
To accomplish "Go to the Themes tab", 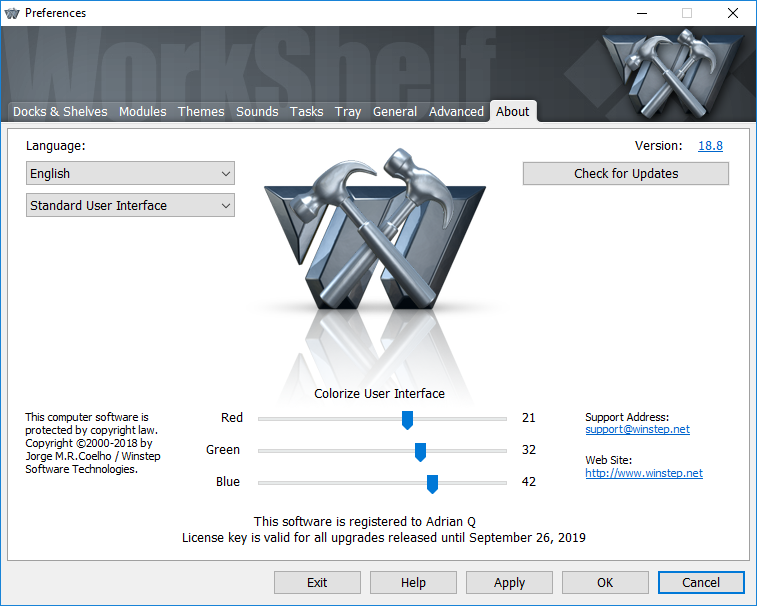I will coord(201,112).
